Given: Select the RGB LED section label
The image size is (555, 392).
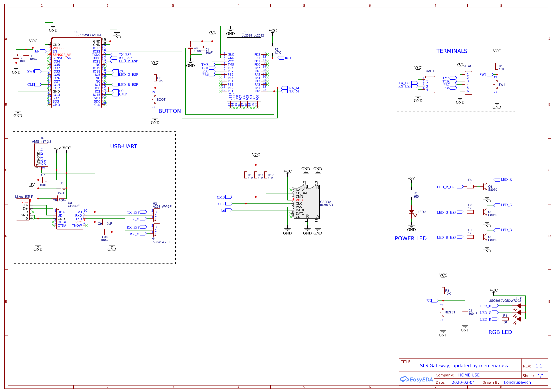Looking at the screenshot, I should 500,332.
